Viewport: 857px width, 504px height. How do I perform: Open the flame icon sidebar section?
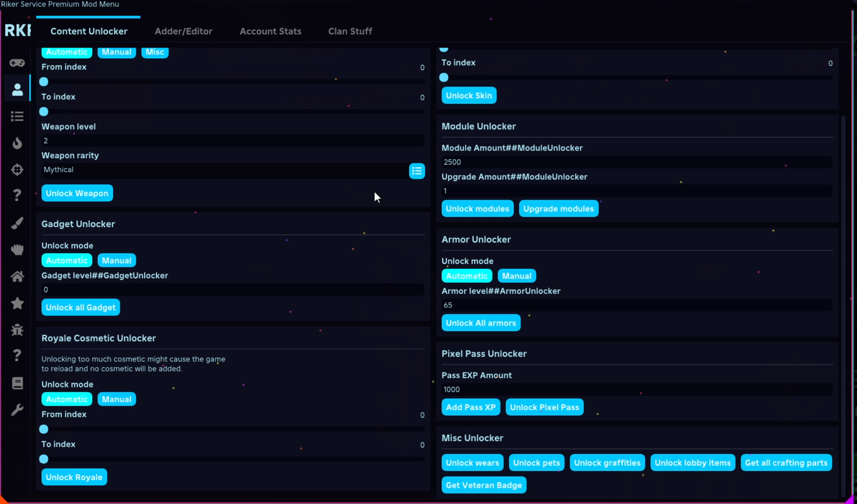click(x=17, y=143)
